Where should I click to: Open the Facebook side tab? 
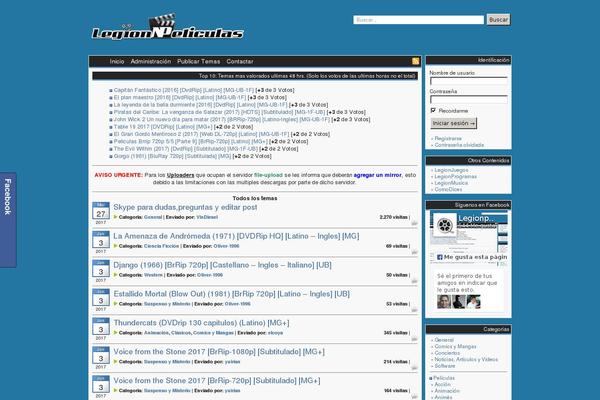coord(8,220)
